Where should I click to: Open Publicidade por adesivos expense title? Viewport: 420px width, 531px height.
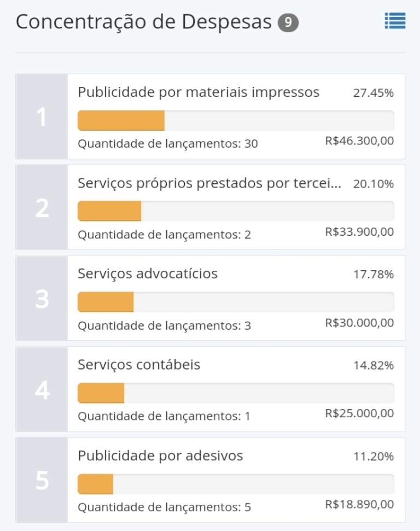[x=160, y=456]
